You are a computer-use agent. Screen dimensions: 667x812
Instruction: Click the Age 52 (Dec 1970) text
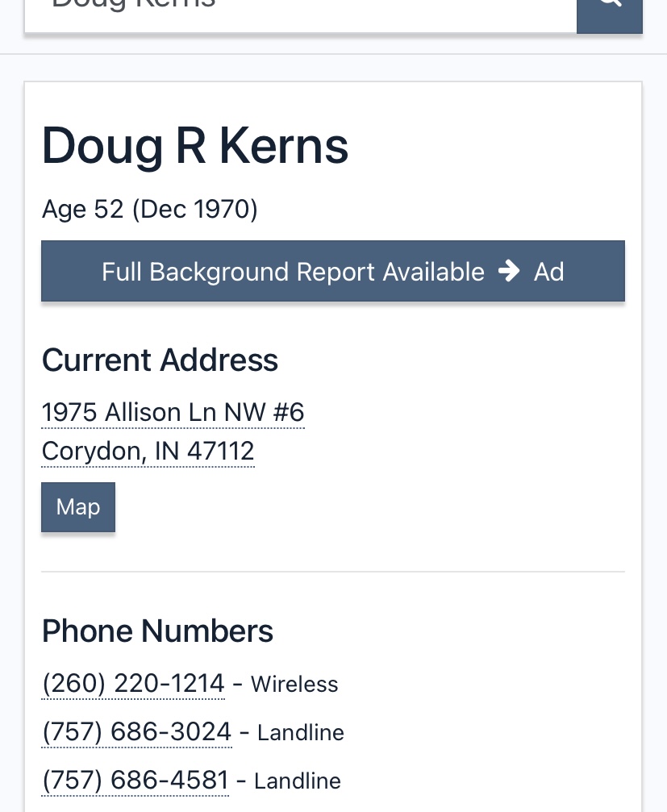pyautogui.click(x=150, y=210)
